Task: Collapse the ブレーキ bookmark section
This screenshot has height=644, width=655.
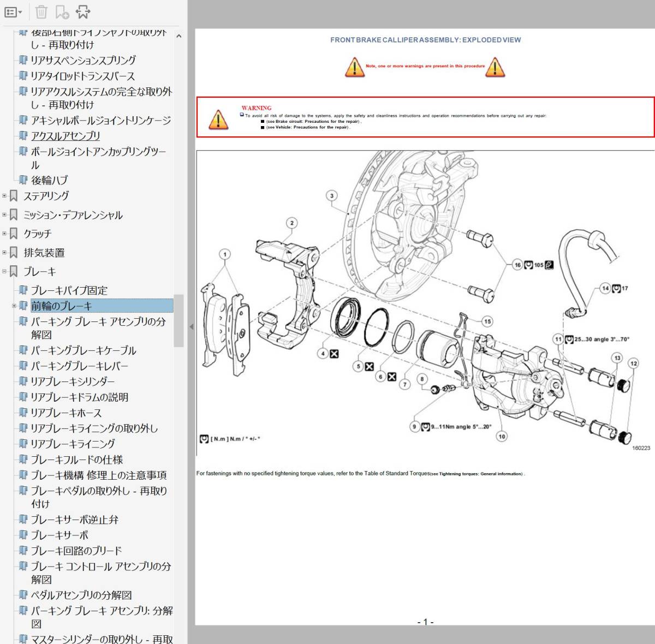Action: click(5, 271)
